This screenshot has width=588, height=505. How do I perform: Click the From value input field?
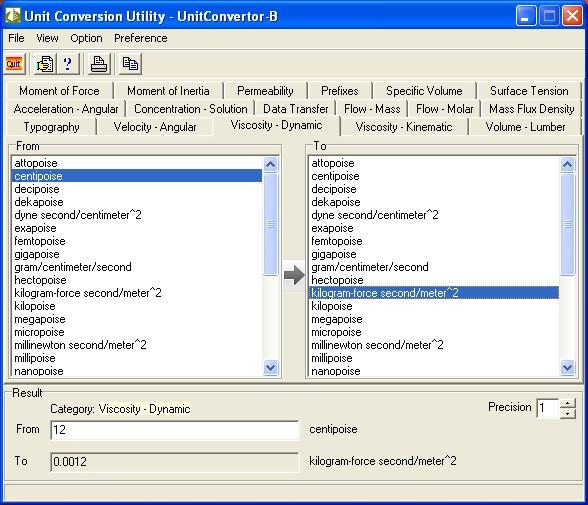[x=175, y=430]
